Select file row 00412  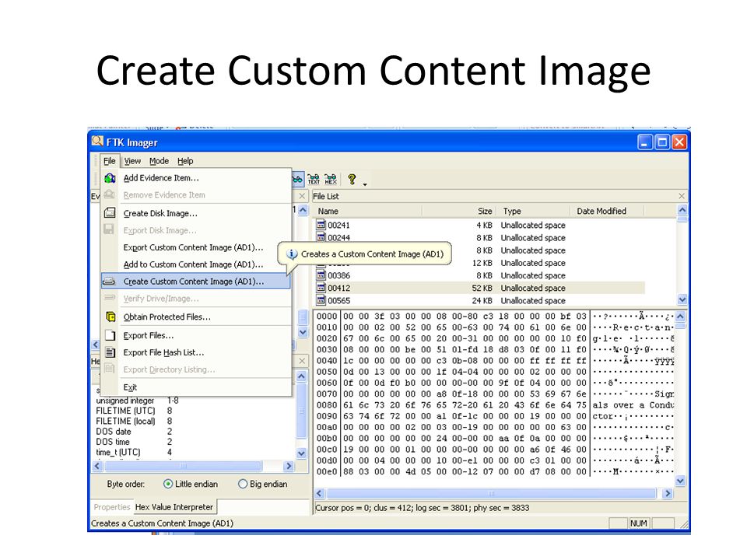(x=479, y=288)
